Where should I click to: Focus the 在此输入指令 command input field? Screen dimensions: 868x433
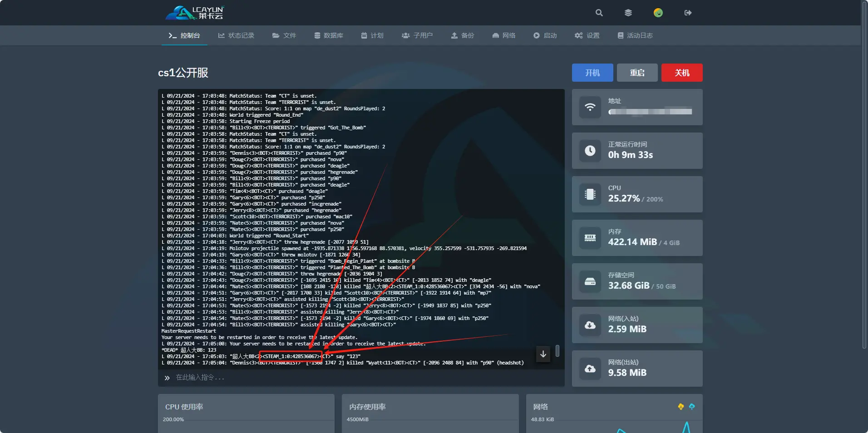coord(361,378)
